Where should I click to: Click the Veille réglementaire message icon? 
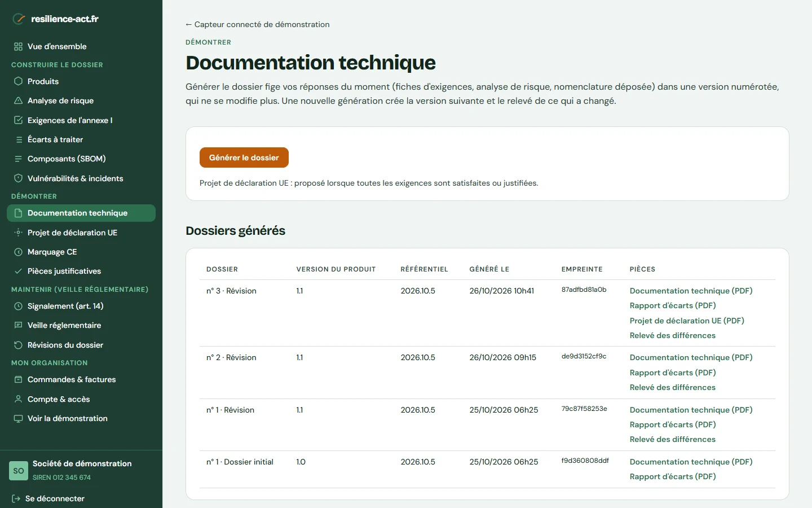click(18, 325)
